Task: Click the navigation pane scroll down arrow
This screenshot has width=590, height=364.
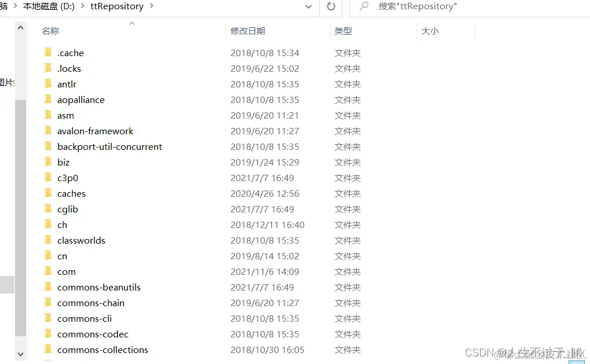Action: click(21, 354)
